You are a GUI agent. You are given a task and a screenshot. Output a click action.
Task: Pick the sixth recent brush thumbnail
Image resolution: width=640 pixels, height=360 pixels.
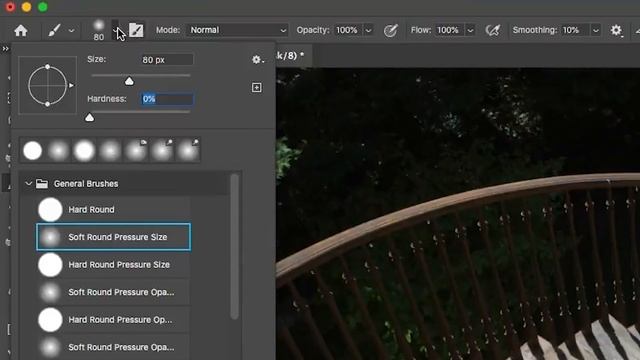point(162,150)
